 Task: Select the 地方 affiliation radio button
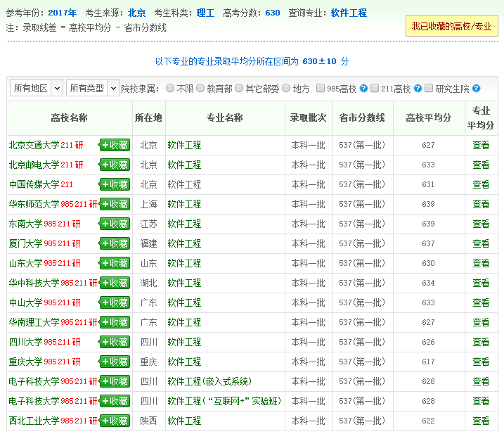pos(286,88)
